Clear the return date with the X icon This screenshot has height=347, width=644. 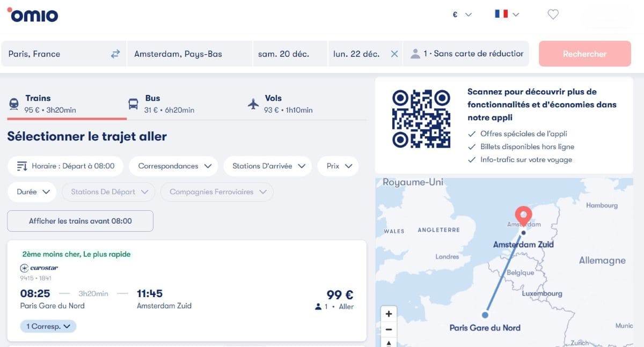[x=394, y=54]
